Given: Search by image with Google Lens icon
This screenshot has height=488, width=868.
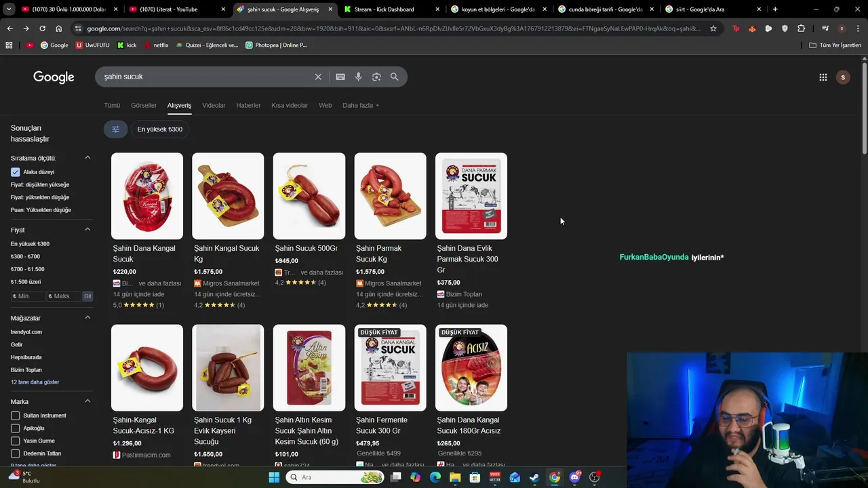Looking at the screenshot, I should point(376,77).
